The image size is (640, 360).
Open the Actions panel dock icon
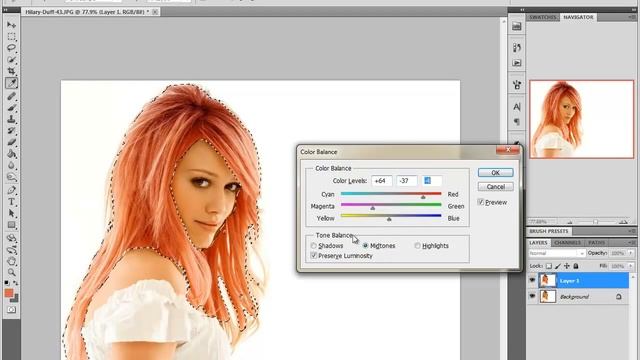coord(517,63)
